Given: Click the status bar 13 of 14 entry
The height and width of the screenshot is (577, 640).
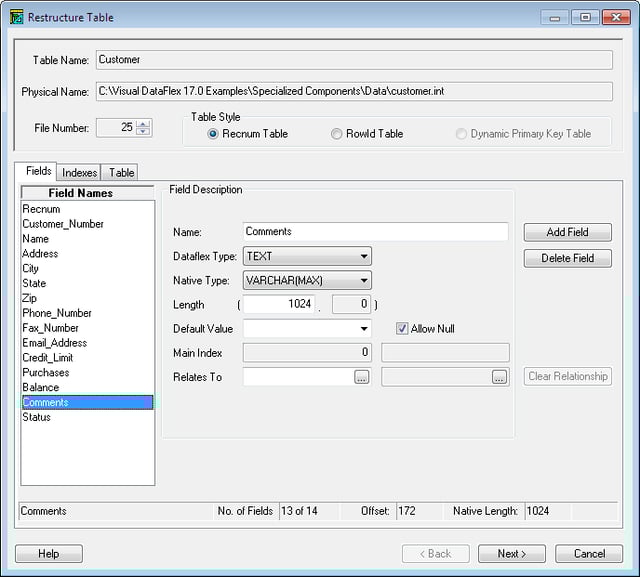Looking at the screenshot, I should pyautogui.click(x=309, y=511).
